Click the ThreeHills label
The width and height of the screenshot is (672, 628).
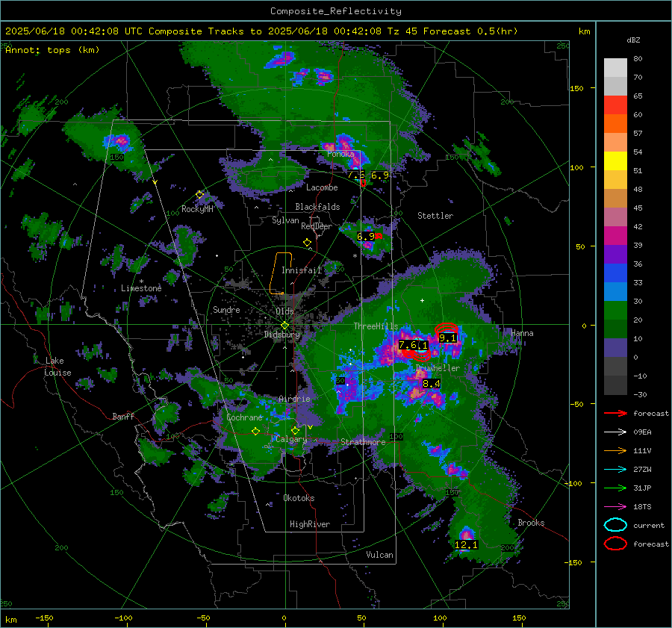point(376,326)
